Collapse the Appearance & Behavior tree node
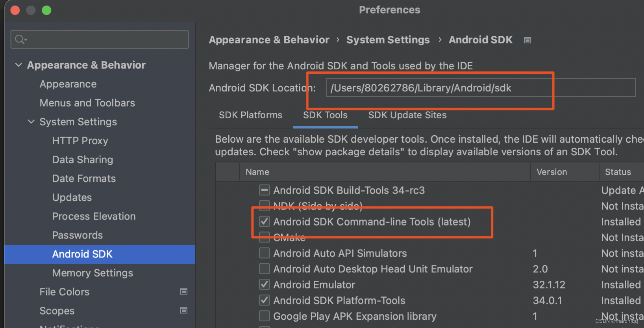The height and width of the screenshot is (328, 644). (x=19, y=65)
